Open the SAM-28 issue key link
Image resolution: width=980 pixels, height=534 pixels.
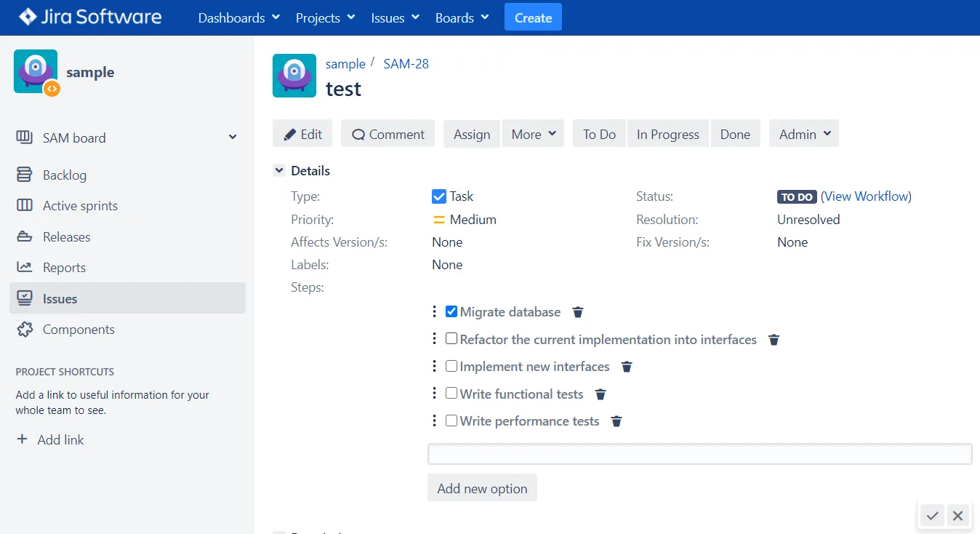406,63
